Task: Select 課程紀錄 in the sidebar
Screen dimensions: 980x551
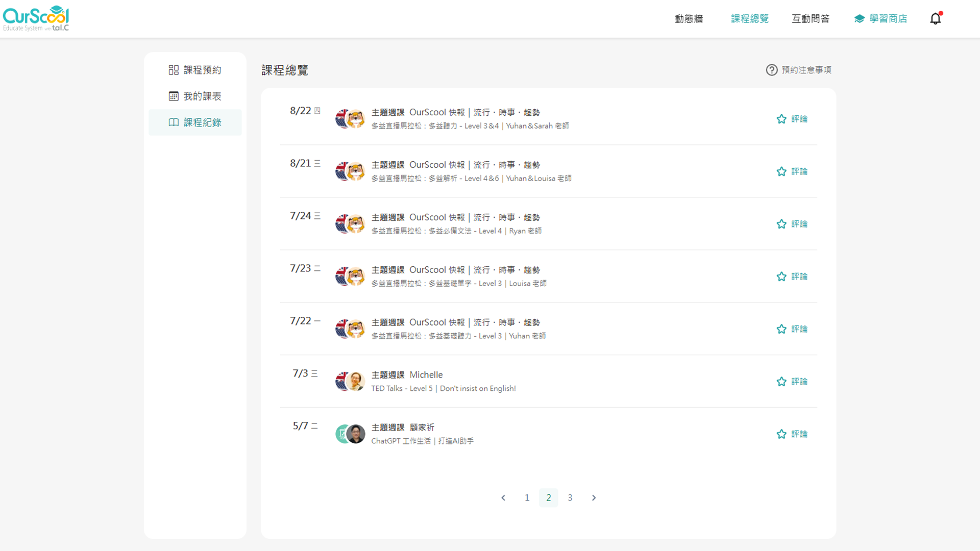Action: tap(195, 122)
